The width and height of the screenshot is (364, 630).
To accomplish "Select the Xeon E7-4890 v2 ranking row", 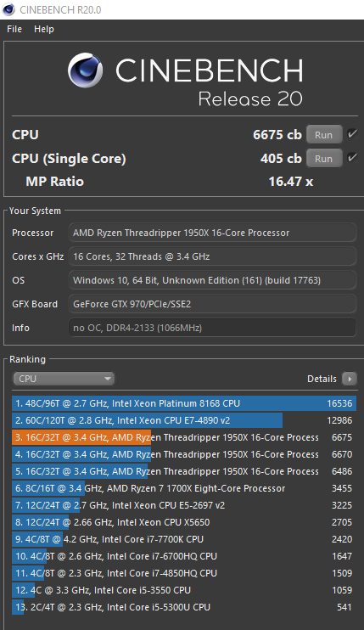I will click(x=184, y=420).
